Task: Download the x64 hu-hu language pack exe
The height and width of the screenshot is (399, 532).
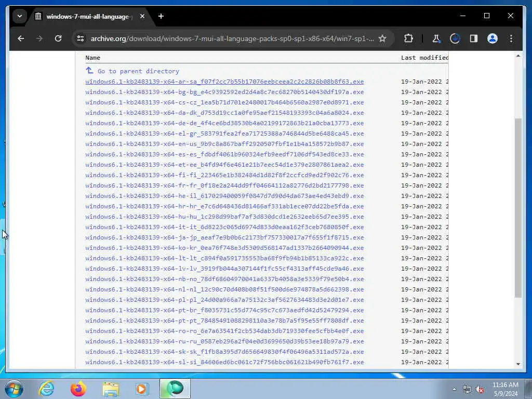Action: pyautogui.click(x=224, y=217)
